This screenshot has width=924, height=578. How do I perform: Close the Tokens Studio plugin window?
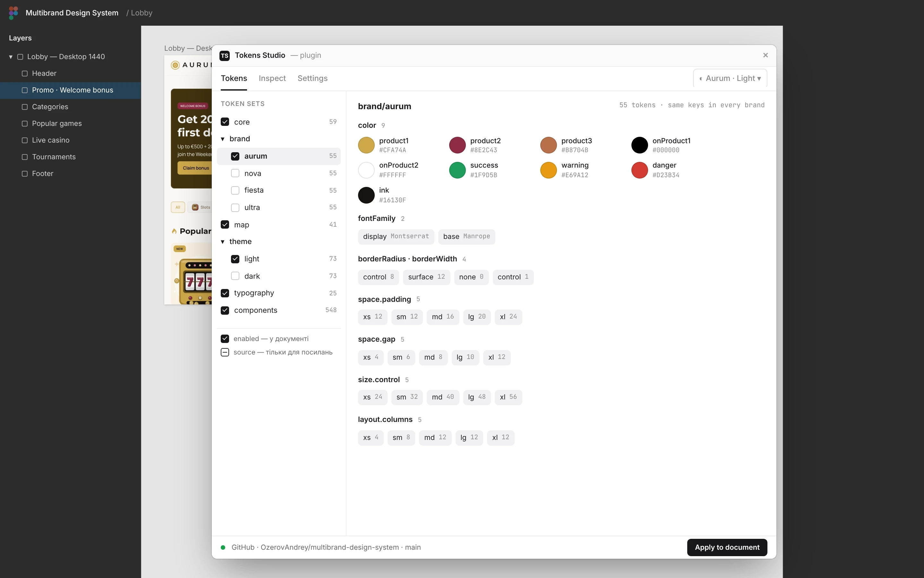pos(765,56)
